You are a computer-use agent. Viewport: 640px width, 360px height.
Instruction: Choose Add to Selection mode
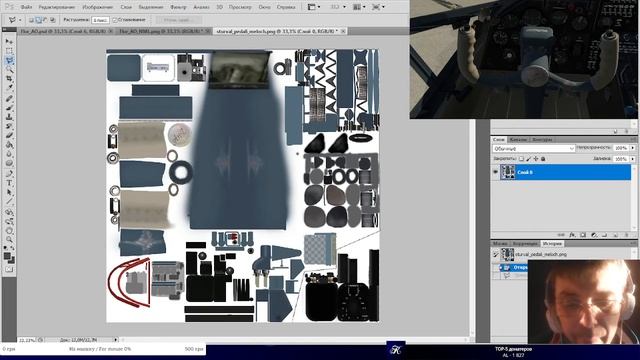point(38,20)
